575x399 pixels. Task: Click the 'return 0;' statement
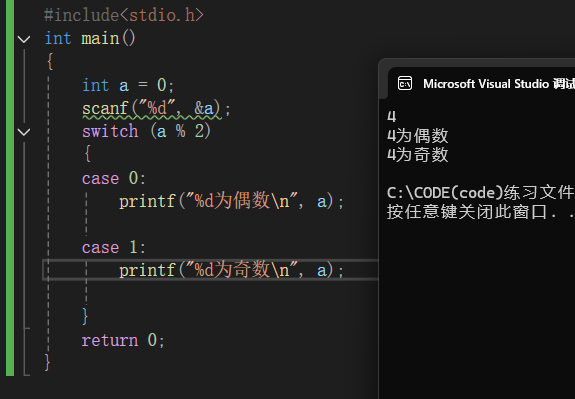pos(123,340)
